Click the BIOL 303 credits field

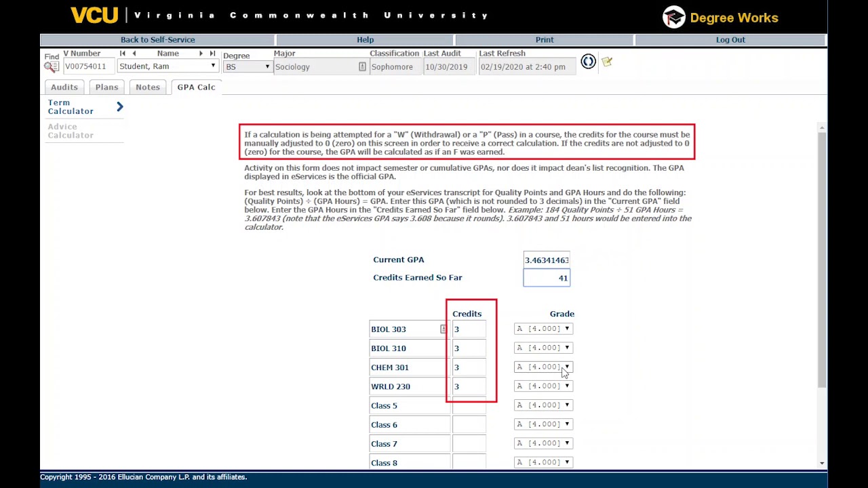click(x=469, y=329)
